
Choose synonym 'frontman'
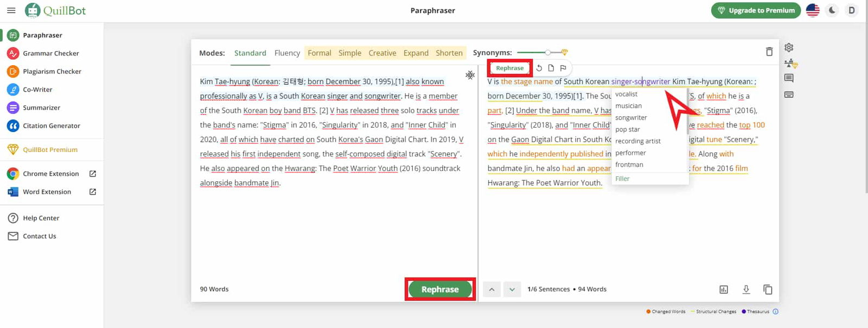(x=629, y=165)
